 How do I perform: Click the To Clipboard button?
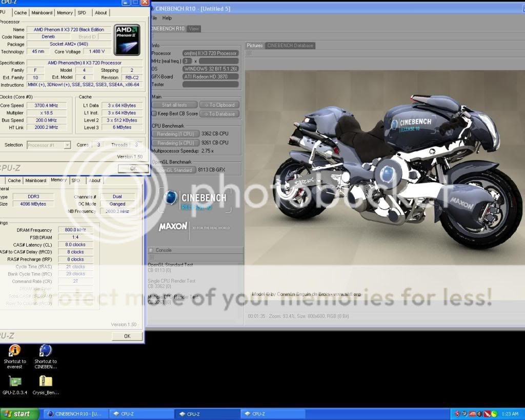pyautogui.click(x=219, y=105)
